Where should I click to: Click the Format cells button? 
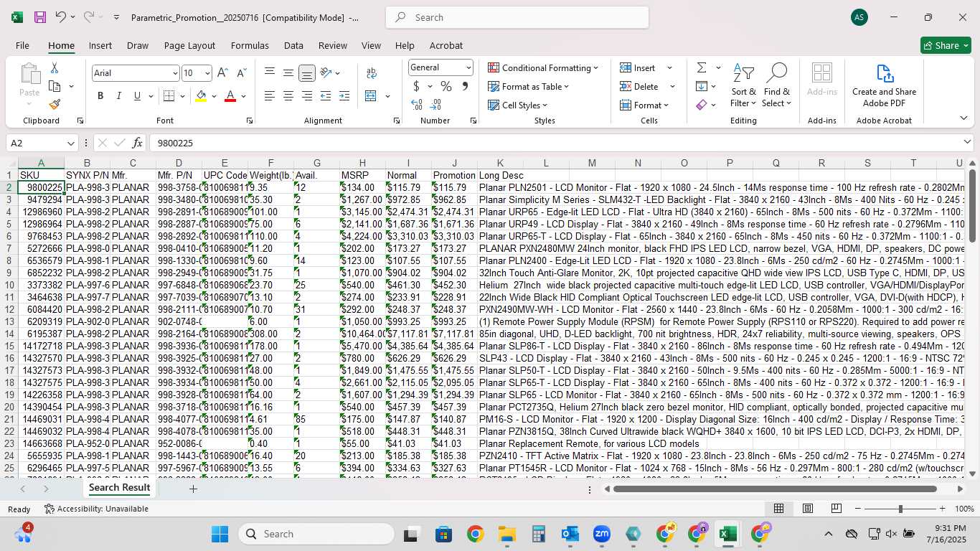tap(644, 105)
